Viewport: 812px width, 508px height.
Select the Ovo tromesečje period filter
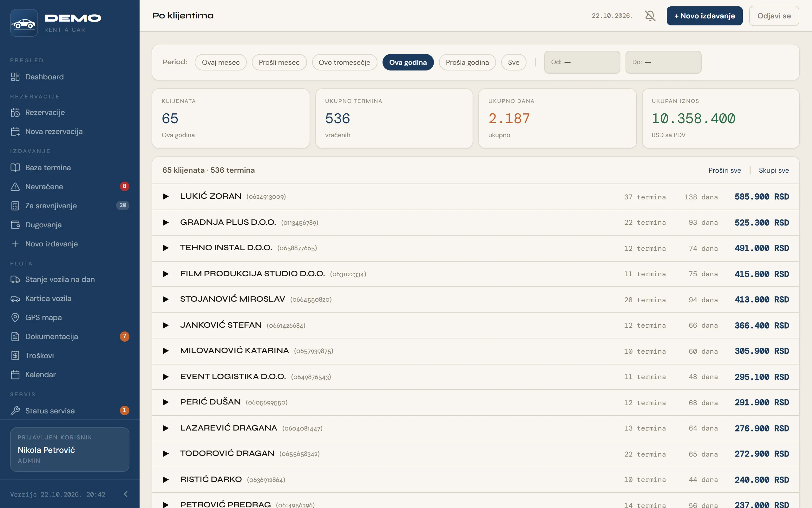[344, 62]
